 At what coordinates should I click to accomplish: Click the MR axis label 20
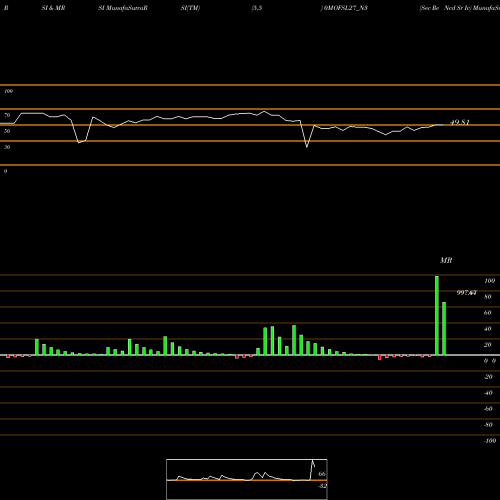coord(488,345)
